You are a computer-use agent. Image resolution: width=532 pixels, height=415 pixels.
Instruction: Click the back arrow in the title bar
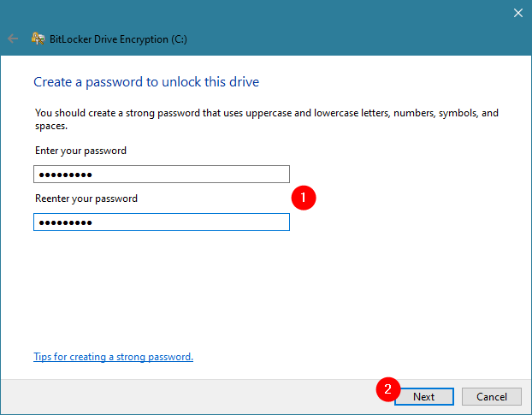coord(13,39)
